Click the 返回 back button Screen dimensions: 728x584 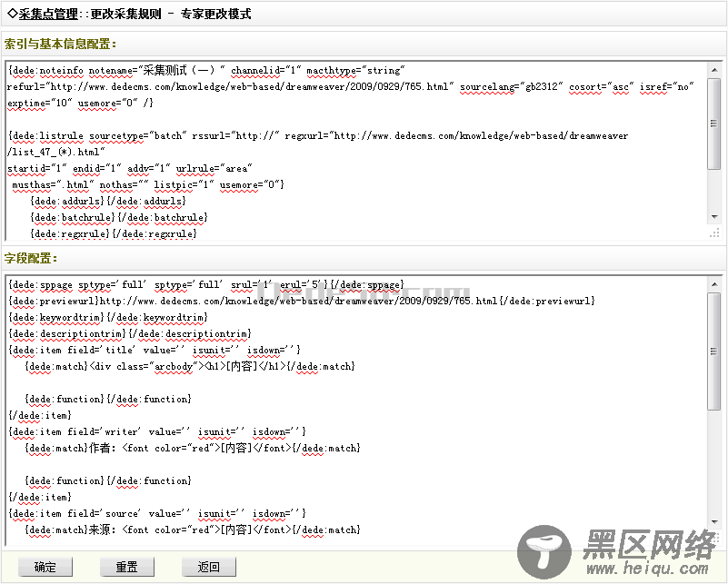tap(208, 567)
